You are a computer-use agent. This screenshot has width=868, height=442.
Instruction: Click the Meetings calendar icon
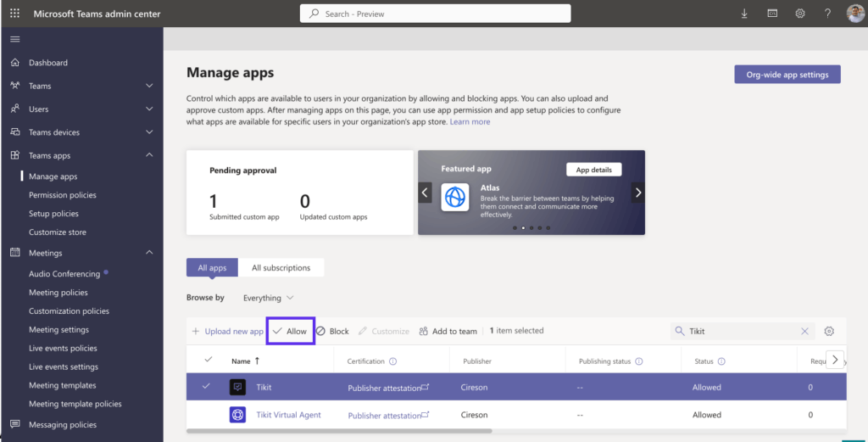point(15,253)
